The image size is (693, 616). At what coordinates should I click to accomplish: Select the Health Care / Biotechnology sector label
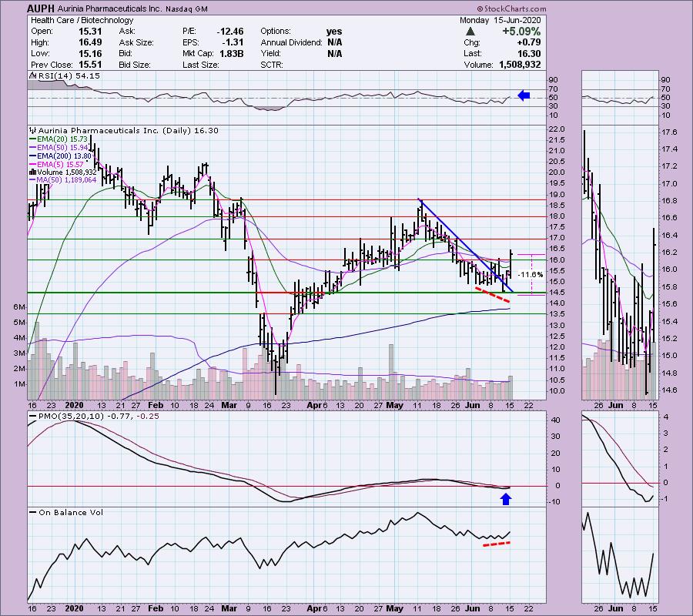[x=82, y=20]
